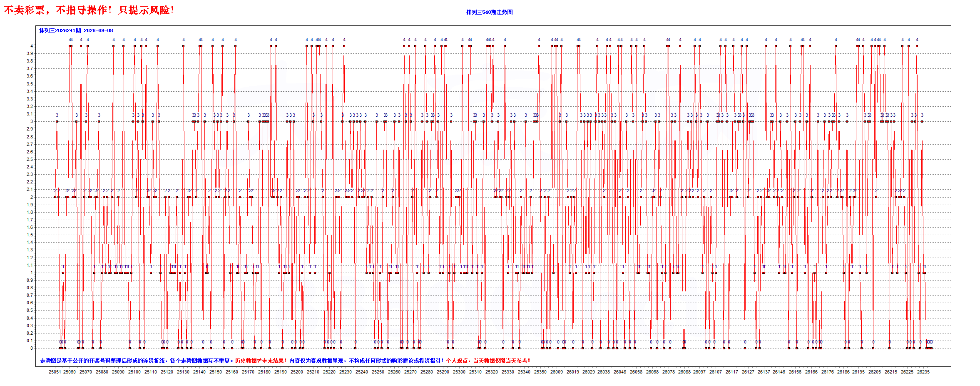
Task: Click the x-axis period label 26038
Action: pyautogui.click(x=604, y=372)
